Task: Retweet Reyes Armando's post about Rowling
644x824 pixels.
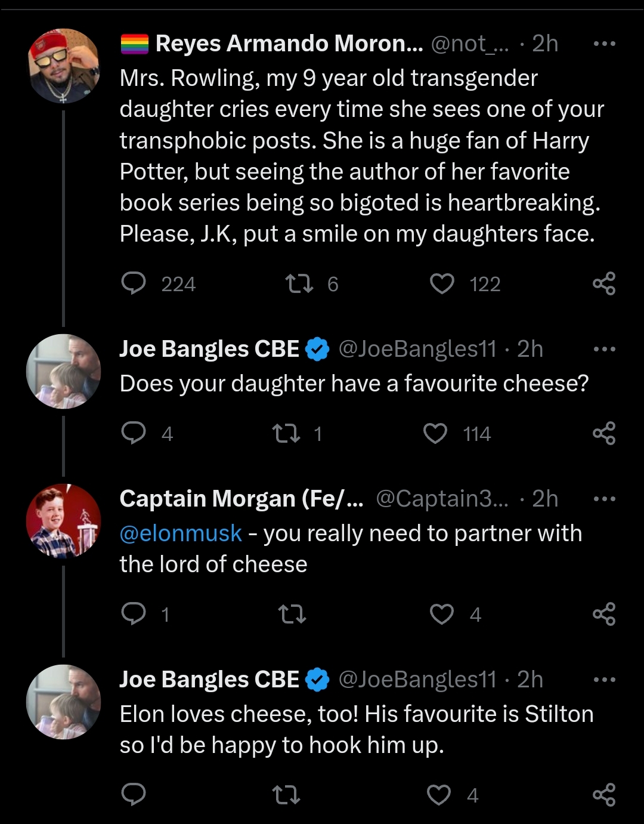Action: tap(299, 283)
